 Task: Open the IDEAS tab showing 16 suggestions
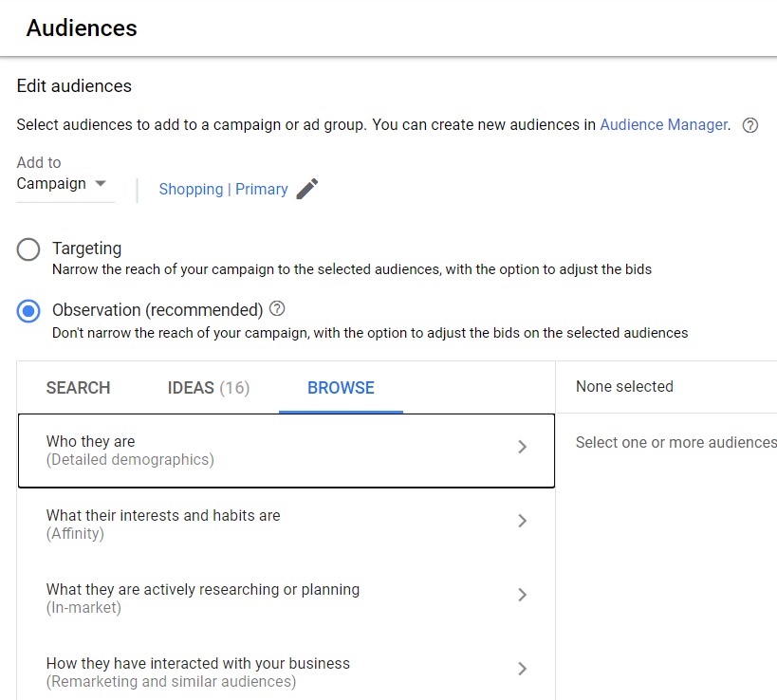click(x=208, y=387)
